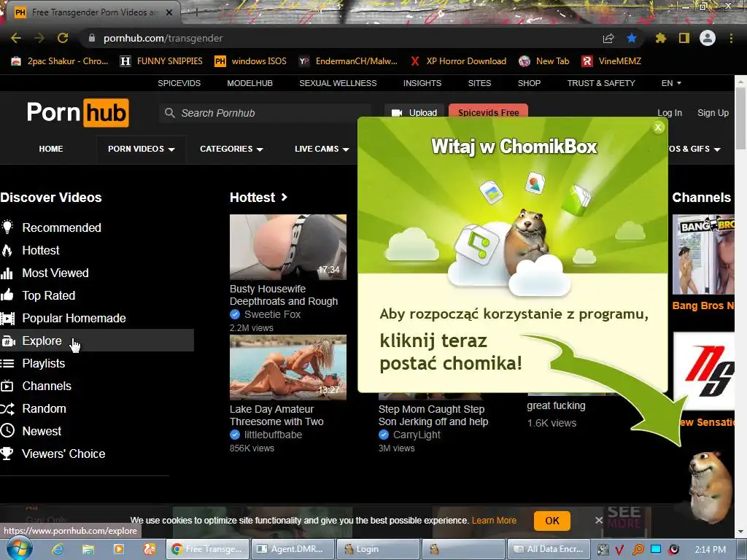Screen dimensions: 747x560
Task: Click the page vertical scrollbar
Action: [x=740, y=119]
